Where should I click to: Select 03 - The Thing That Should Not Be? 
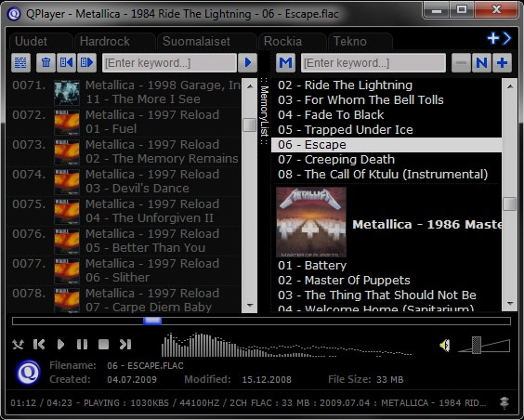386,295
